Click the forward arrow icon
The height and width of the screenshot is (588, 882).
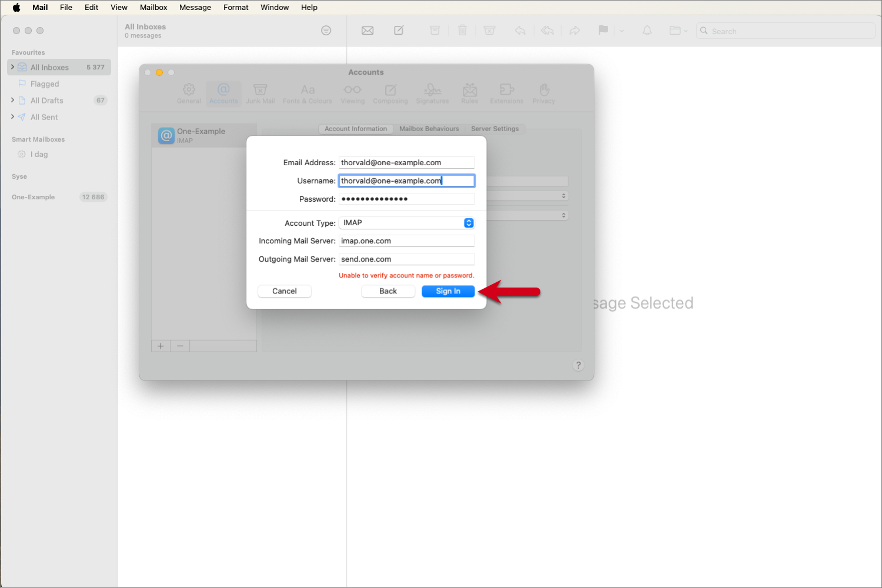pos(574,31)
